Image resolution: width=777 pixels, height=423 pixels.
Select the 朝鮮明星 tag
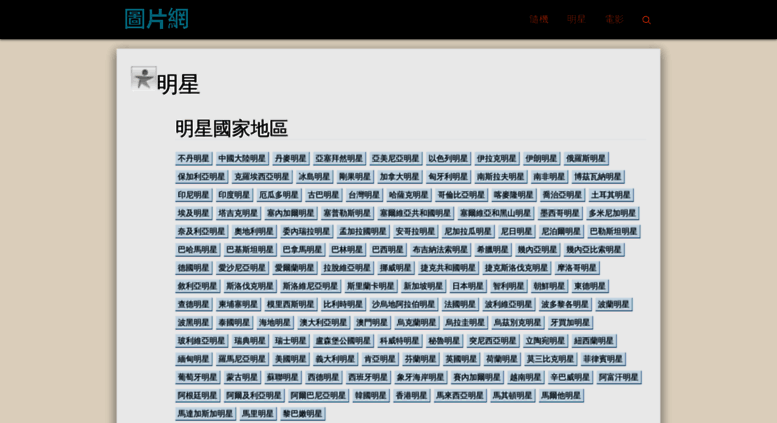(550, 287)
